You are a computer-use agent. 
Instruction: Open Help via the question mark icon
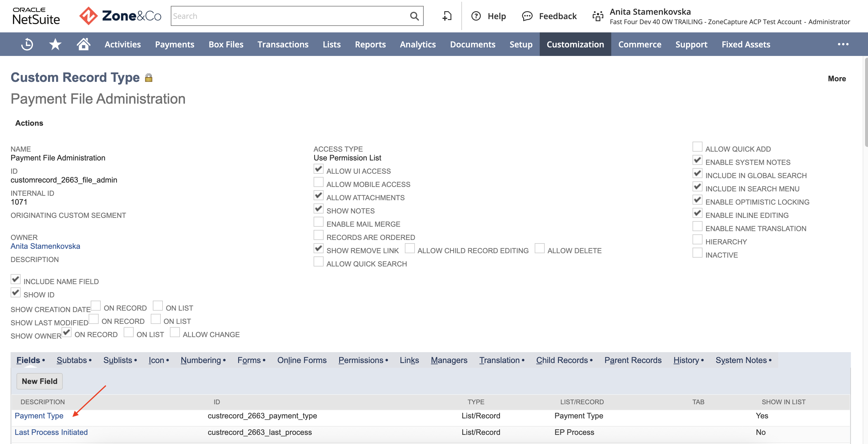[476, 16]
